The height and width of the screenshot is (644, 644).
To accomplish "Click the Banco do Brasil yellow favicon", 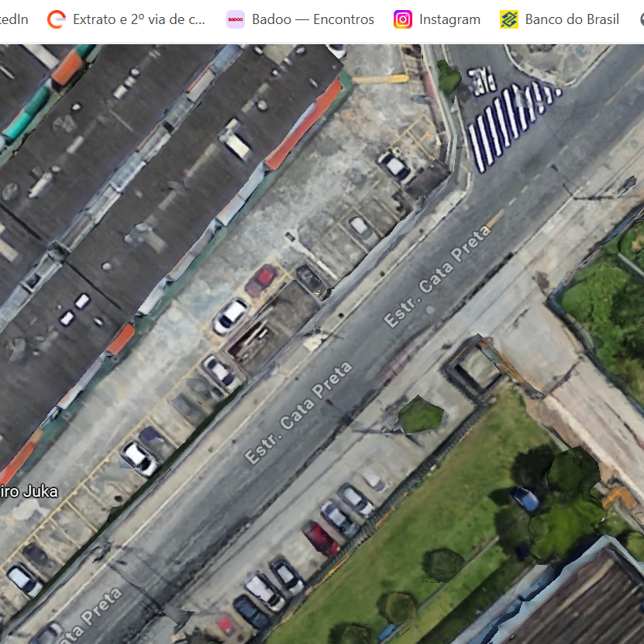I will click(509, 19).
